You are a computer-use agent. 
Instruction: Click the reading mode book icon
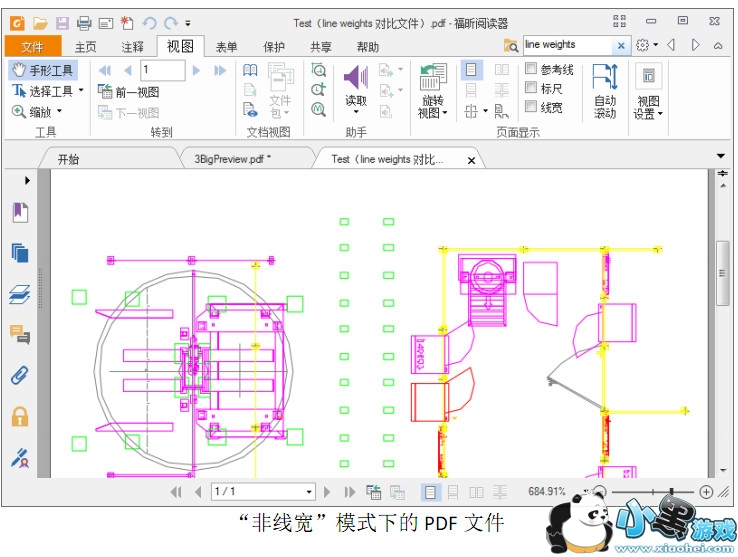point(250,70)
